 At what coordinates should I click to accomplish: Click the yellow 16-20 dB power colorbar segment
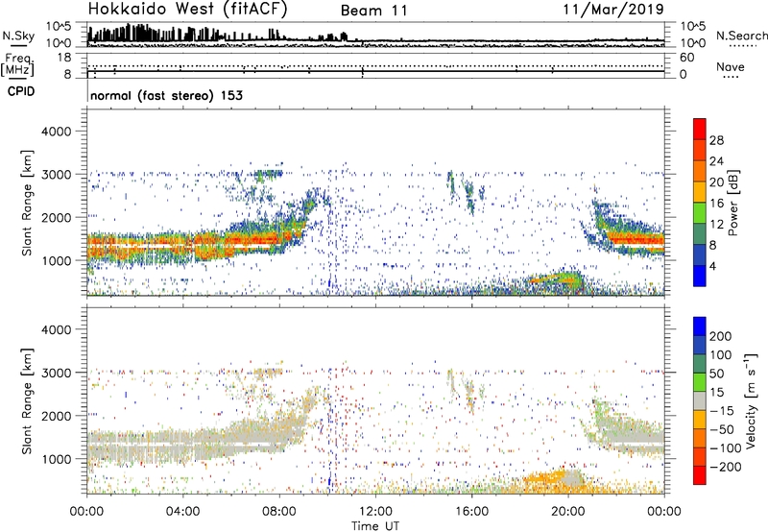(x=700, y=192)
